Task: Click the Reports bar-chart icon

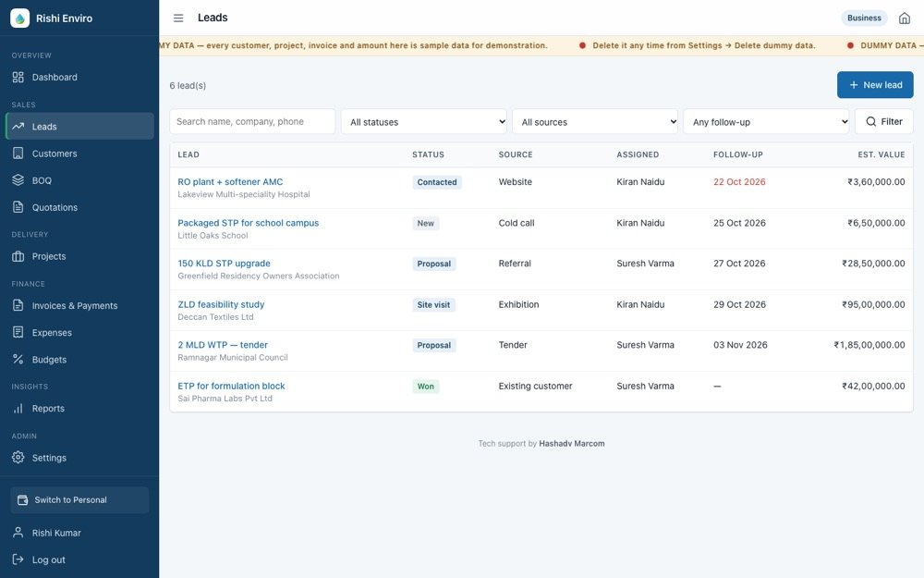Action: point(18,408)
